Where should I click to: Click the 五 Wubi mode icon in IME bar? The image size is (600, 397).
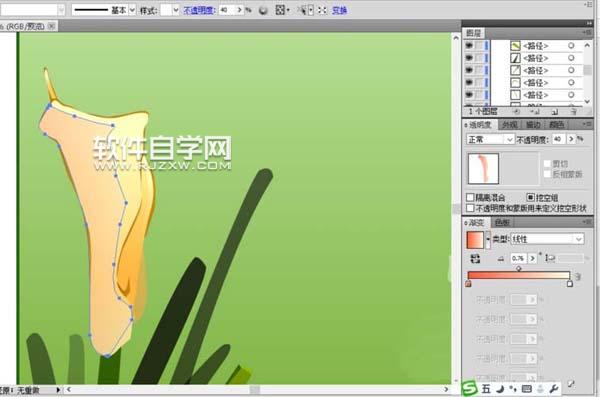(x=486, y=389)
